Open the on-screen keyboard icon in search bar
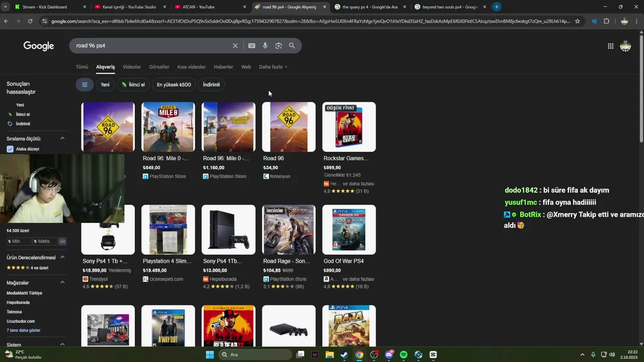 pos(252,46)
